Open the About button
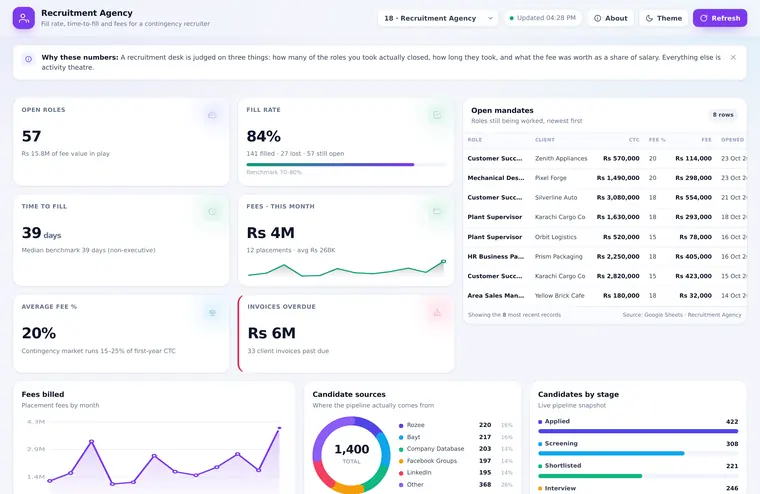The image size is (760, 494). 610,18
